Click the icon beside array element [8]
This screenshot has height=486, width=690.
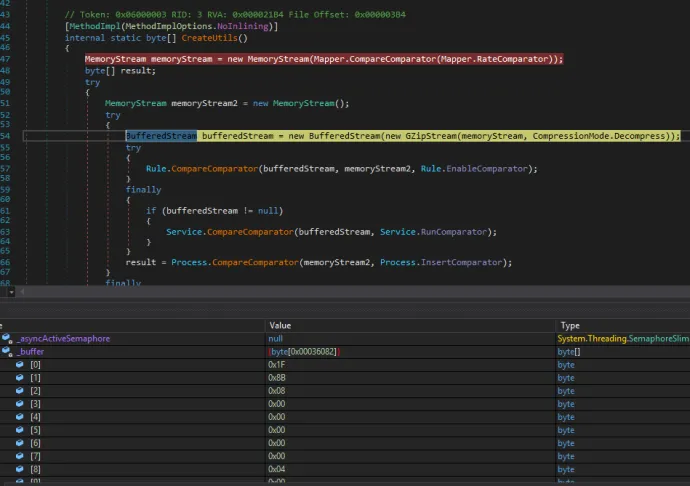[x=20, y=469]
